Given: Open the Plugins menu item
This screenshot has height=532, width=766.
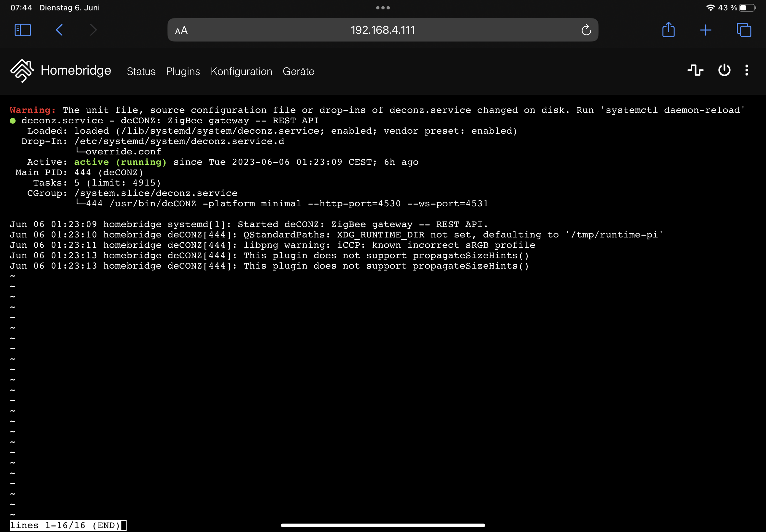Looking at the screenshot, I should [183, 71].
